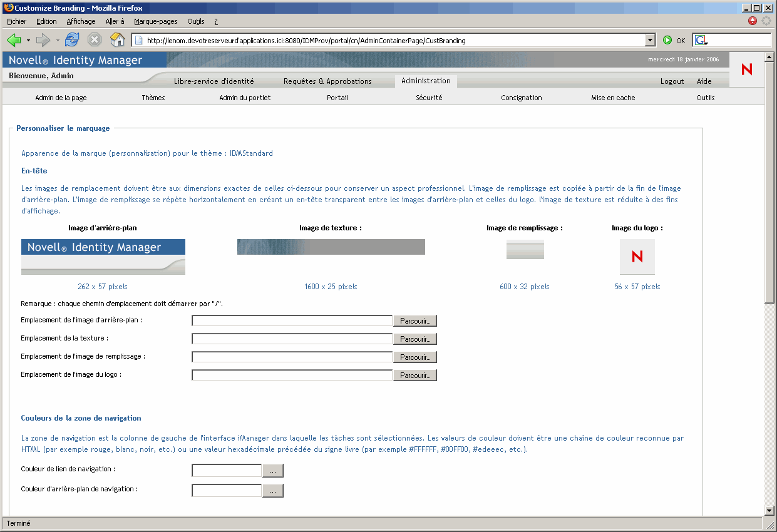The image size is (777, 532).
Task: Open the Thèmes section
Action: point(153,98)
